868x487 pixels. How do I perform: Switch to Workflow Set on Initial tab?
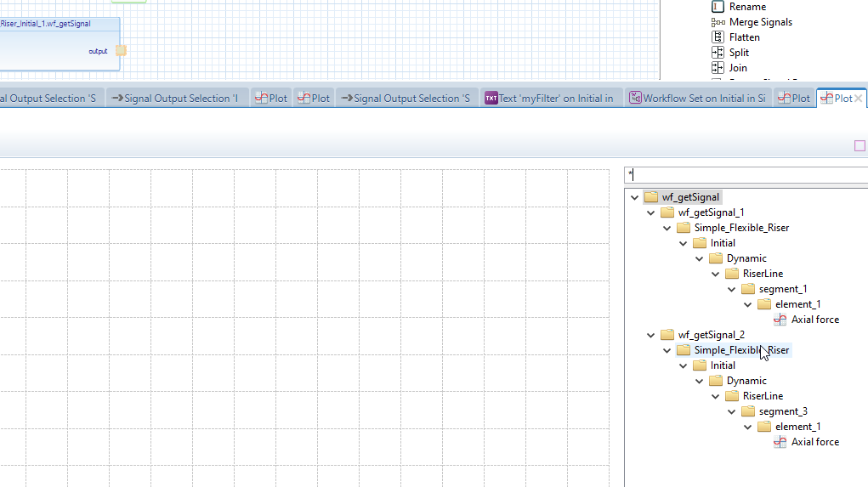pos(697,99)
